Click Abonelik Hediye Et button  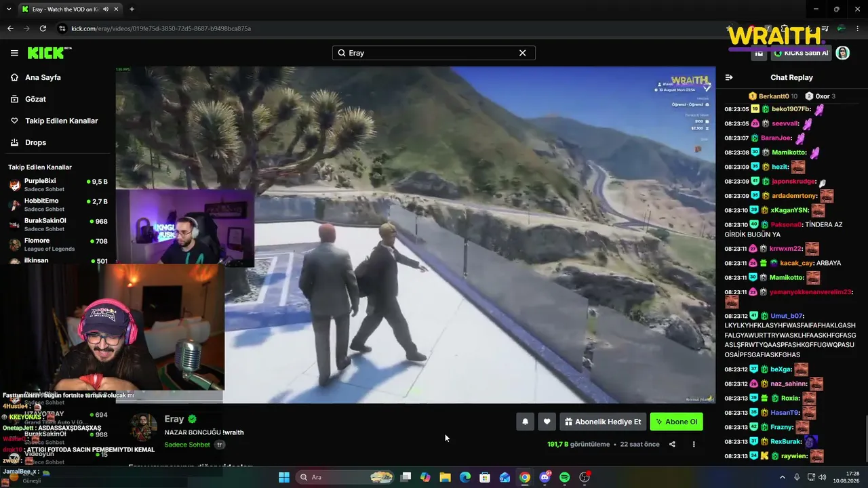point(602,422)
